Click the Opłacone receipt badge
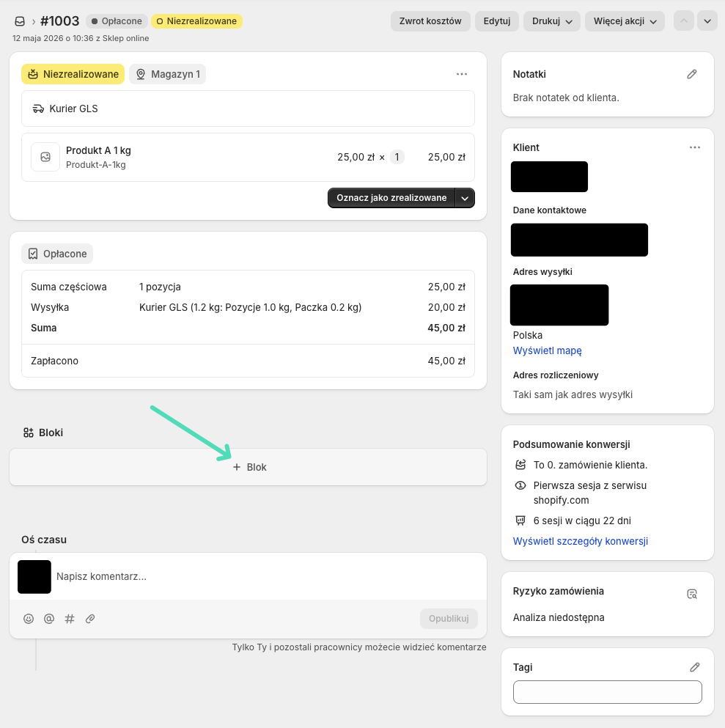 (x=57, y=254)
